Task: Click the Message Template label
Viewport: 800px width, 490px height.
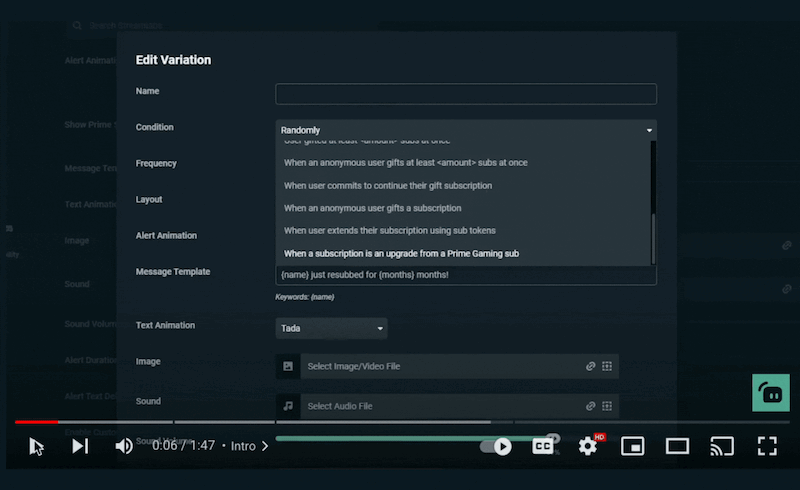Action: pos(172,272)
